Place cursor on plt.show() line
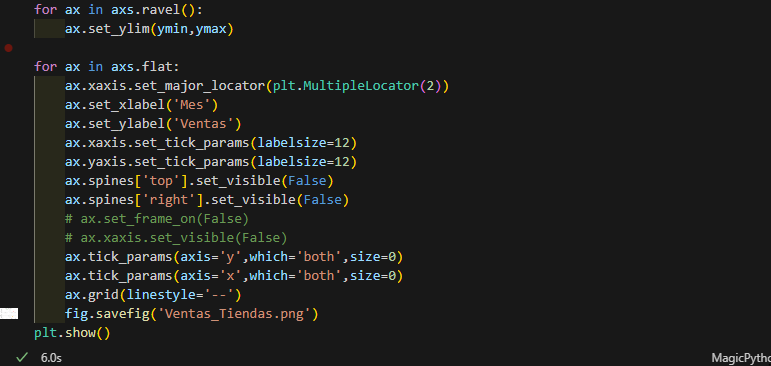This screenshot has height=366, width=771. point(72,333)
